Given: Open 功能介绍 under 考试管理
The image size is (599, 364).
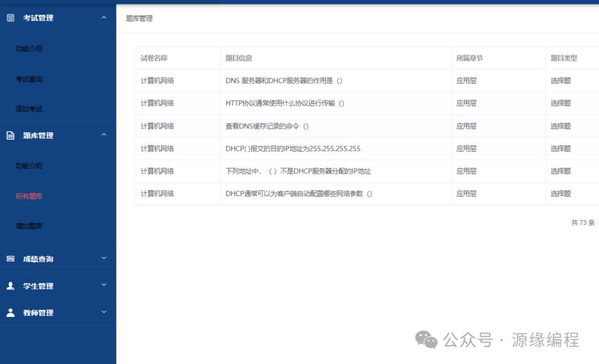Looking at the screenshot, I should coord(29,49).
